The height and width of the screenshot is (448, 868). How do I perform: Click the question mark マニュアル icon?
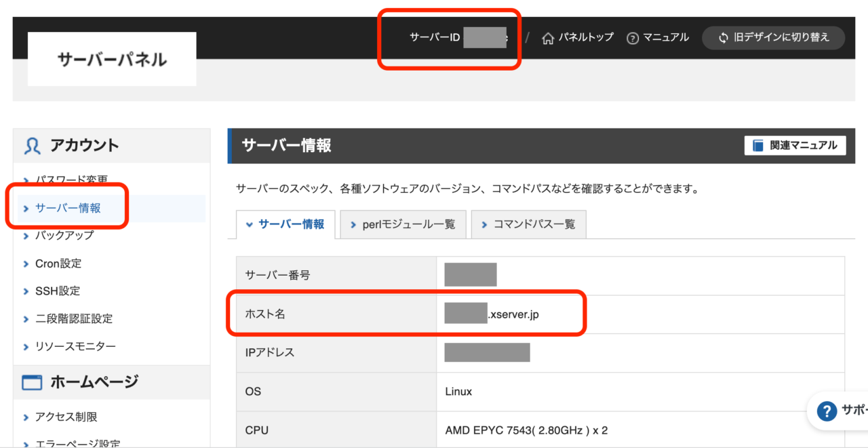[x=633, y=38]
